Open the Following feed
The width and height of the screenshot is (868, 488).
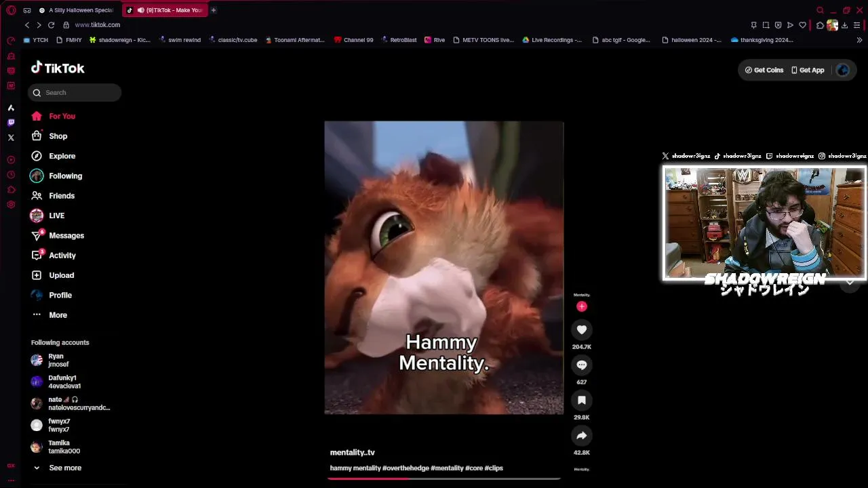[56, 176]
